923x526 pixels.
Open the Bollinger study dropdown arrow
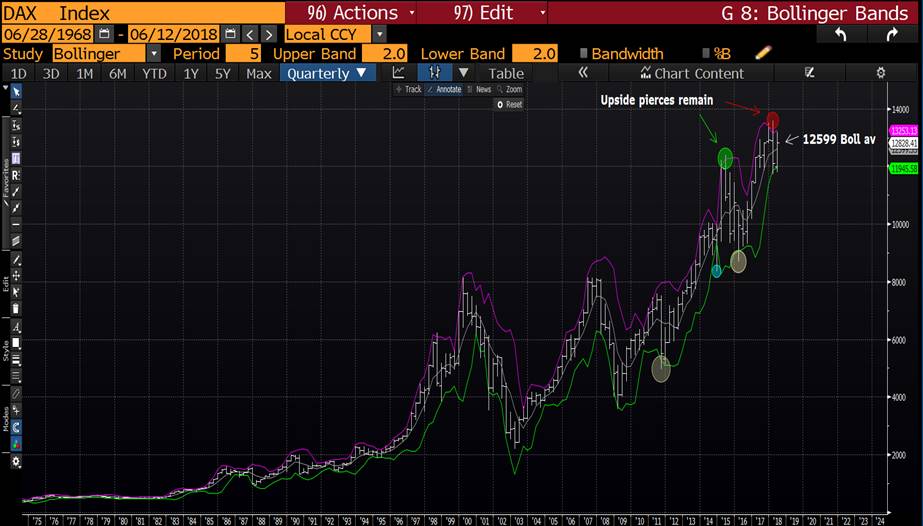coord(154,54)
